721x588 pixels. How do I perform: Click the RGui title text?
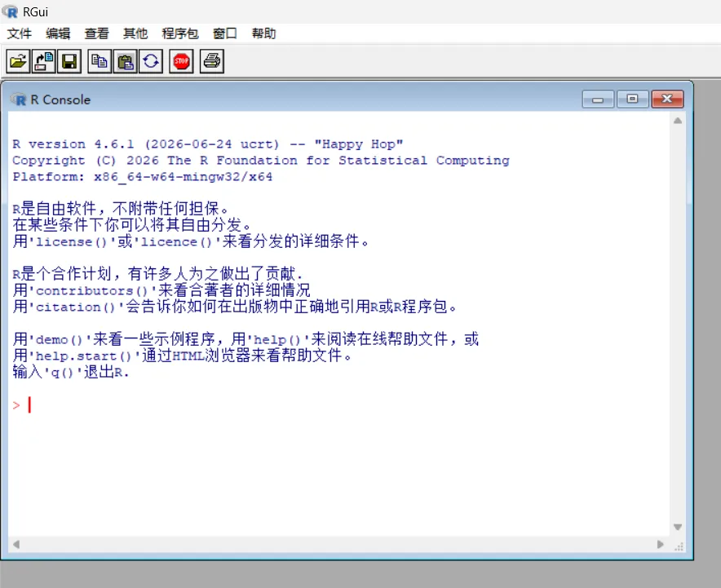click(35, 11)
